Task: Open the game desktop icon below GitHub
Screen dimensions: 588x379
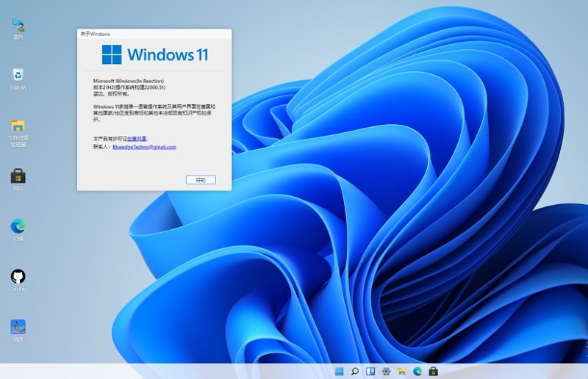Action: (x=18, y=331)
